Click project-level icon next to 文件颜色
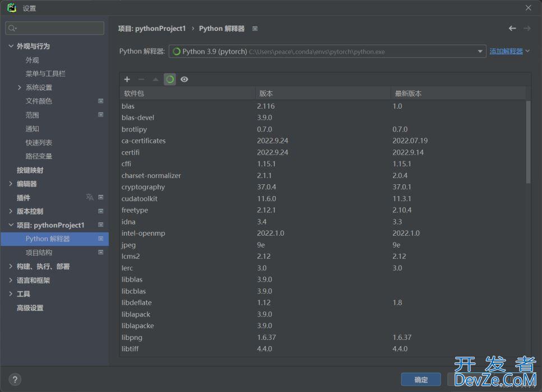Viewport: 542px width, 392px height. click(x=100, y=101)
